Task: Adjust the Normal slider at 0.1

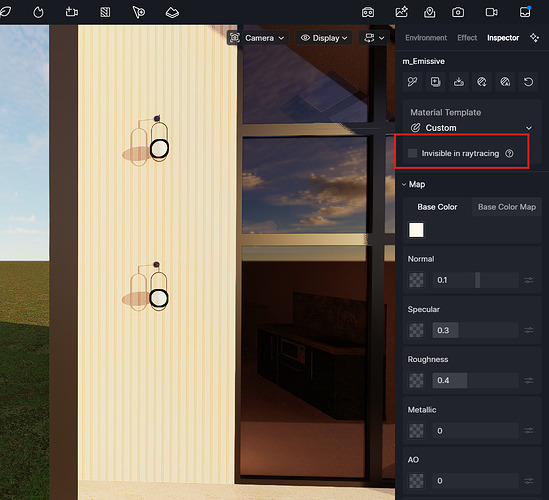Action: [475, 280]
